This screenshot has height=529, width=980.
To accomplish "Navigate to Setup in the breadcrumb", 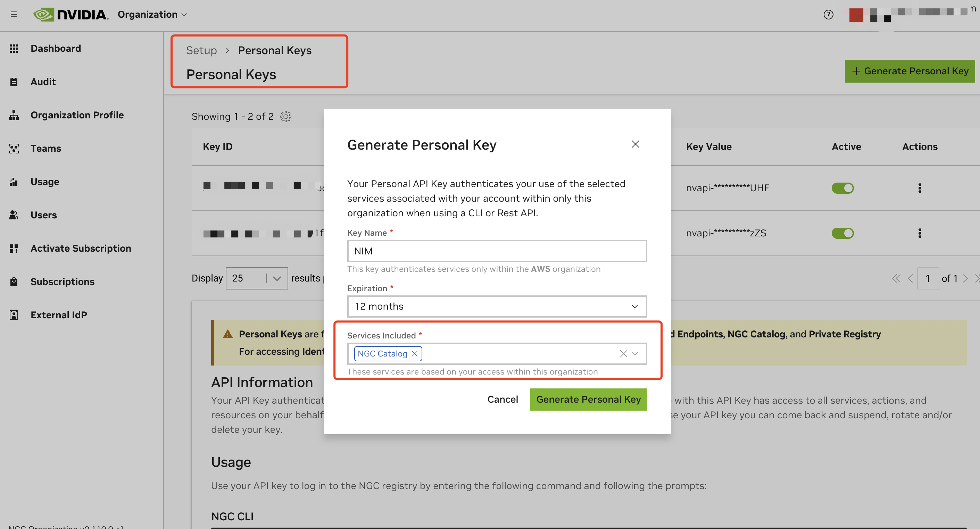I will tap(201, 50).
